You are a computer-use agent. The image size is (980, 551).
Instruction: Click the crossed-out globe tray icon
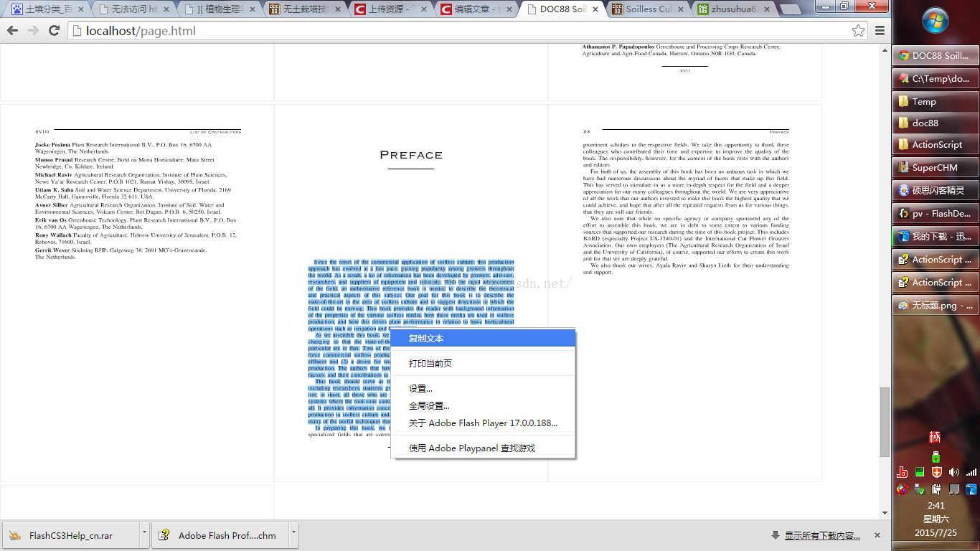(x=902, y=489)
